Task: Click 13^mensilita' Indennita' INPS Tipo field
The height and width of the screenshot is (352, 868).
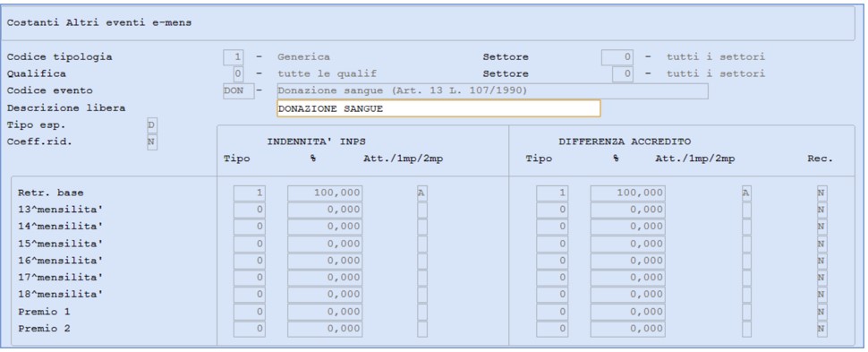Action: click(x=249, y=210)
